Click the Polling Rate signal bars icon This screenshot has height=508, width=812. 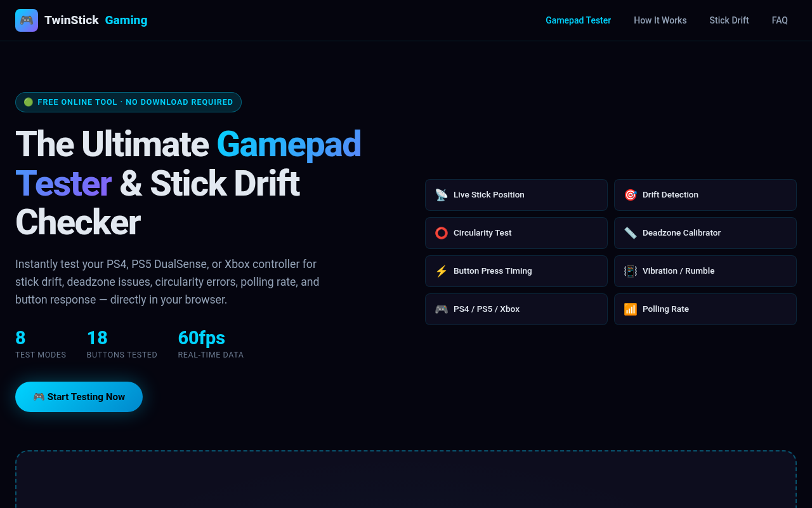[630, 309]
